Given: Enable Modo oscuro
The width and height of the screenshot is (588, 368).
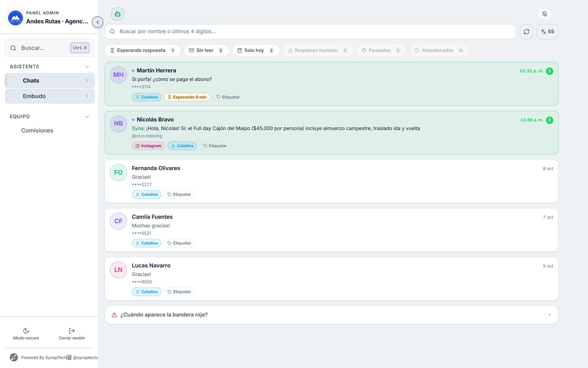Looking at the screenshot, I should tap(26, 334).
